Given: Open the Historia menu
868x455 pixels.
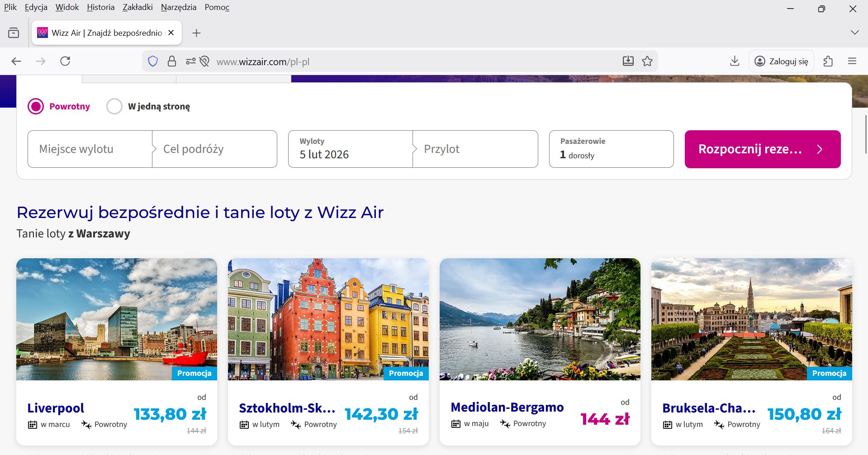Looking at the screenshot, I should pyautogui.click(x=100, y=7).
